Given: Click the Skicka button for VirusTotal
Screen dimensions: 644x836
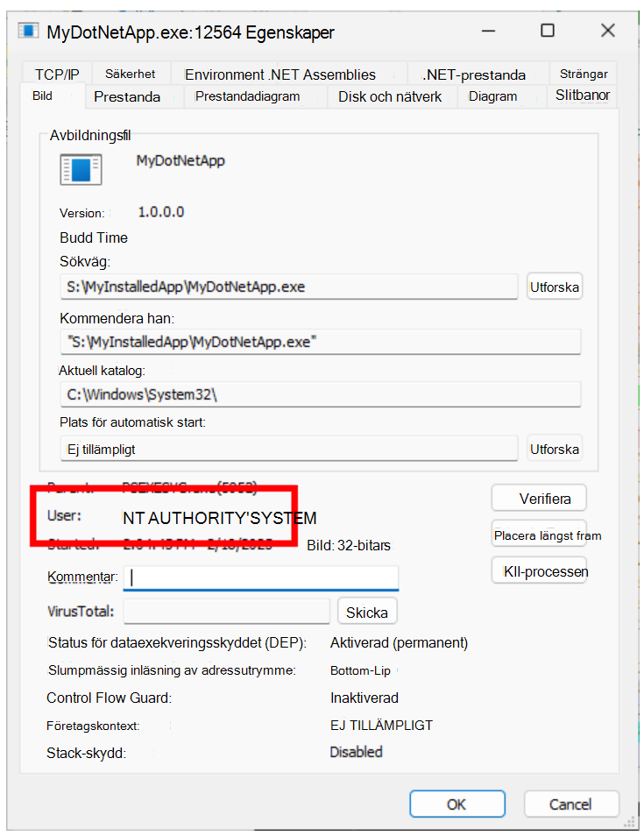Looking at the screenshot, I should 367,612.
